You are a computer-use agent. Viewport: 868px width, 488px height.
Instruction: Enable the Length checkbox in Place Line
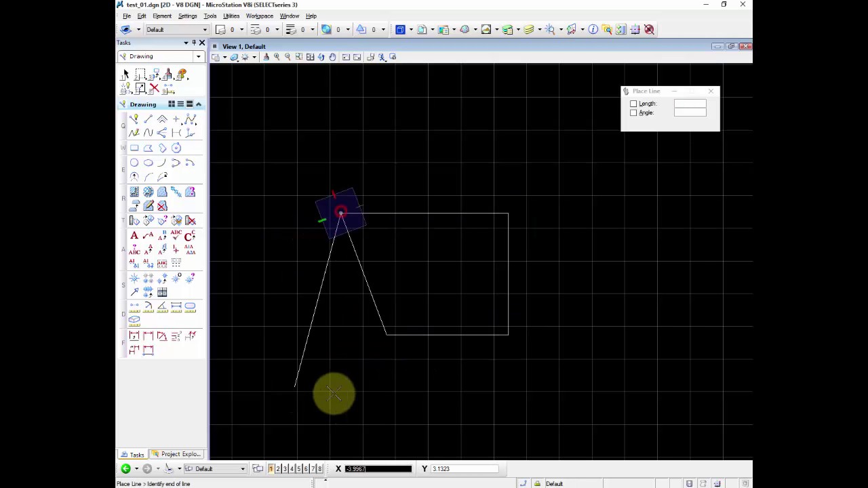point(633,104)
